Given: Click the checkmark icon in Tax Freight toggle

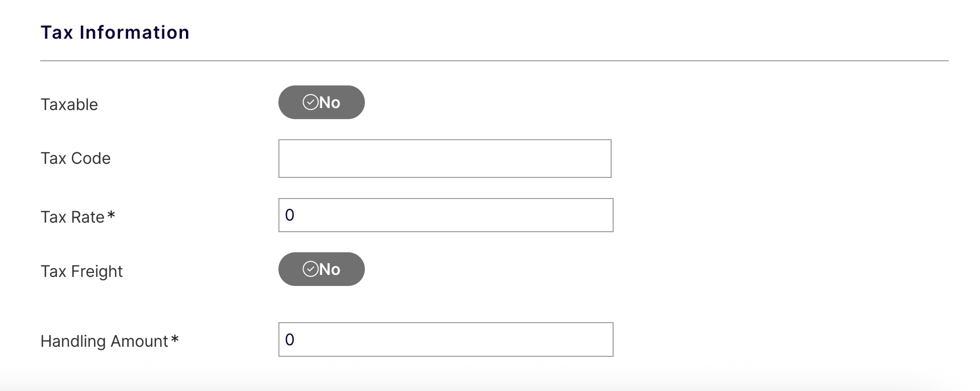Looking at the screenshot, I should (x=310, y=269).
